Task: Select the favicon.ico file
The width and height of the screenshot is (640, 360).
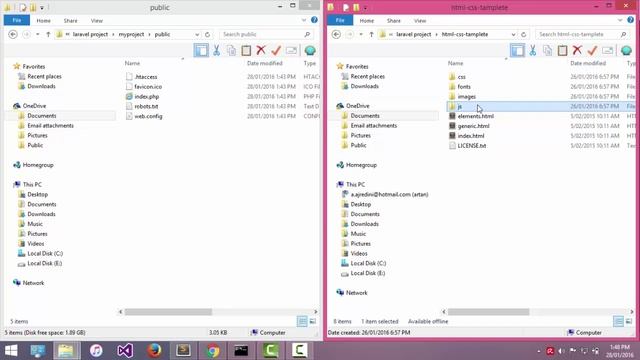Action: (x=148, y=87)
